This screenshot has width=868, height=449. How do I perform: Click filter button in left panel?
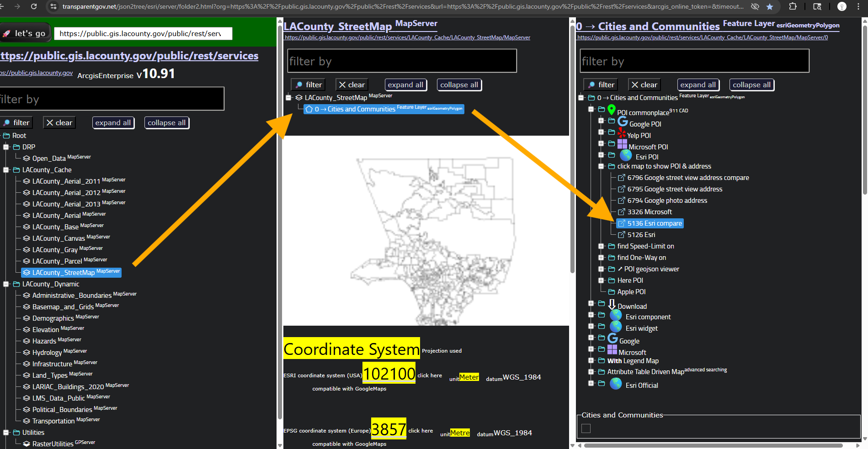[x=16, y=122]
